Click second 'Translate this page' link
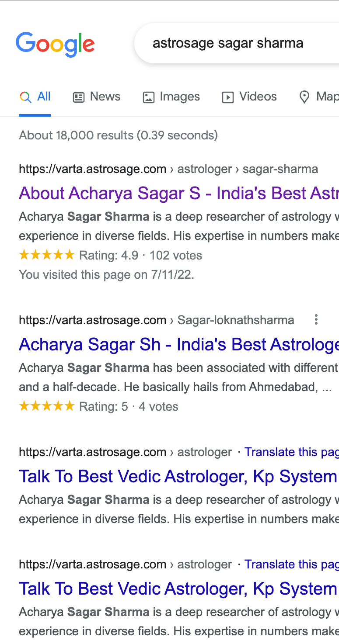339x644 pixels. point(291,564)
